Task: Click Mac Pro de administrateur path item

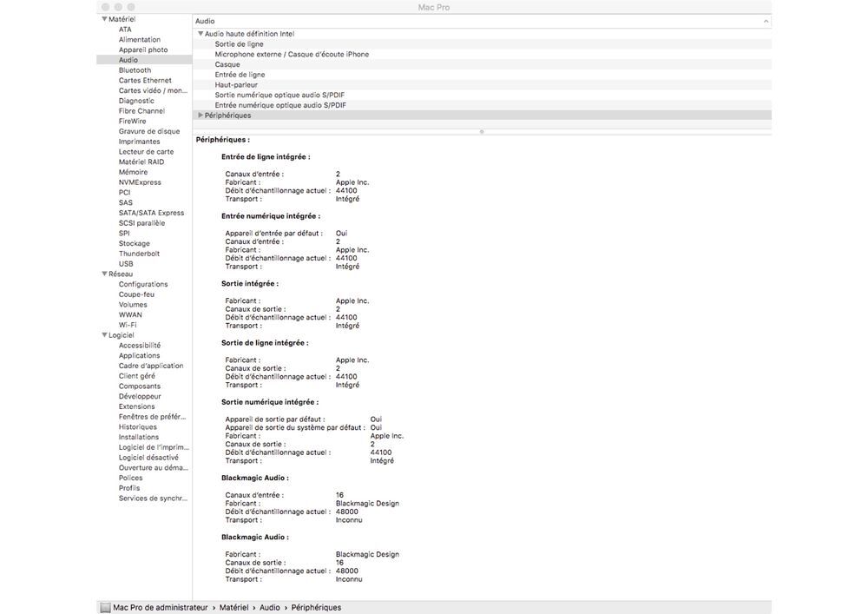Action: 161,607
